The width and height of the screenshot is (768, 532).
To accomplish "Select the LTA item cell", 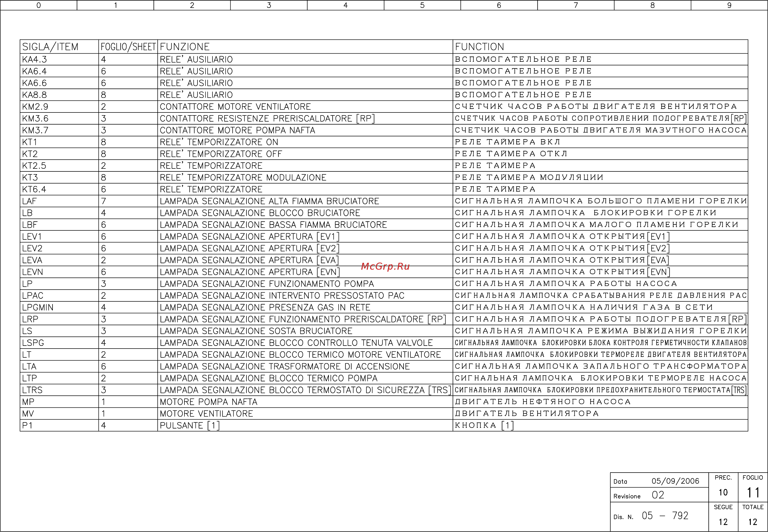I will [59, 366].
